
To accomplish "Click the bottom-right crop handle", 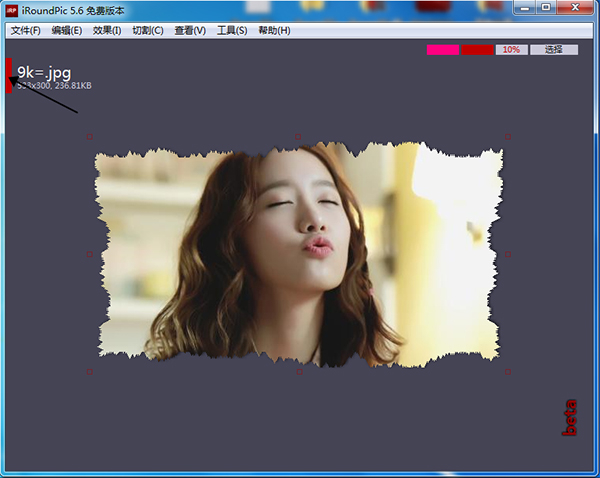I will coord(508,372).
